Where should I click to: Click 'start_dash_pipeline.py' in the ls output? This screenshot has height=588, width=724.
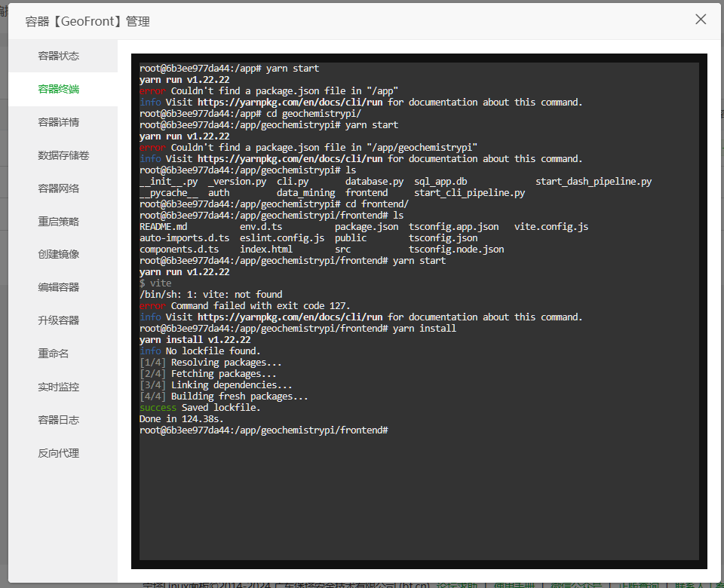click(x=594, y=182)
